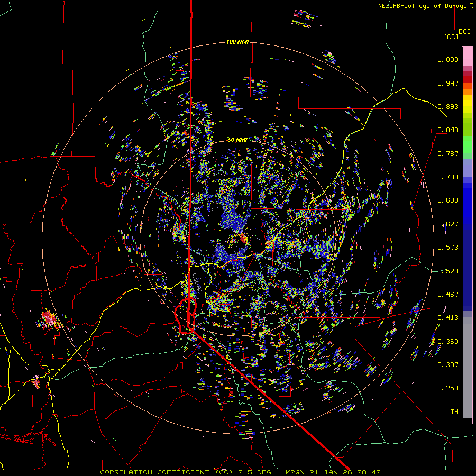
Task: Click the pink top segment of the color bar
Action: pos(467,56)
